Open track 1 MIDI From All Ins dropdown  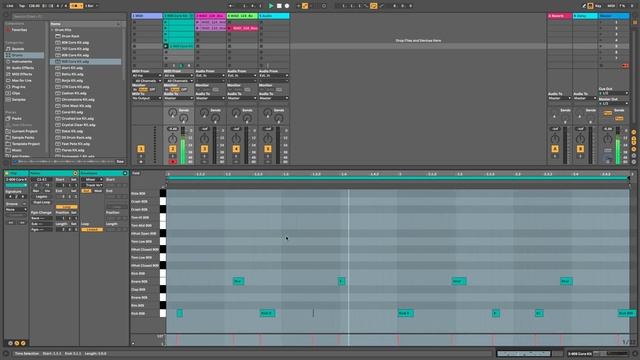pyautogui.click(x=147, y=76)
